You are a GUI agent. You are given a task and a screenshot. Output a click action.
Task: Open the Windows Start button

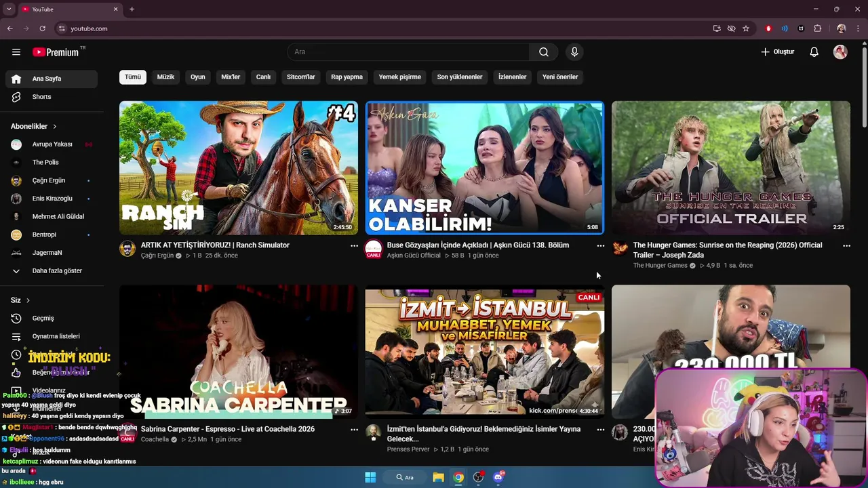(x=370, y=477)
